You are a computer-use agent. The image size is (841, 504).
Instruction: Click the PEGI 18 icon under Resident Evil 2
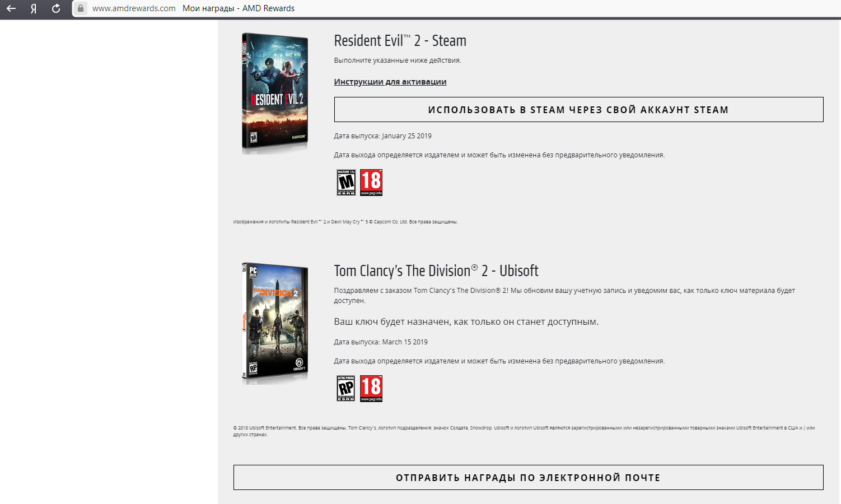tap(371, 183)
